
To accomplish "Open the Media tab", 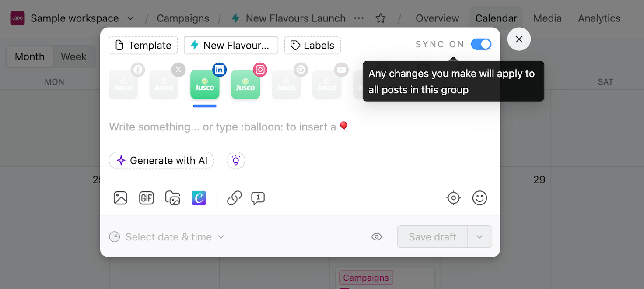I will (x=547, y=18).
